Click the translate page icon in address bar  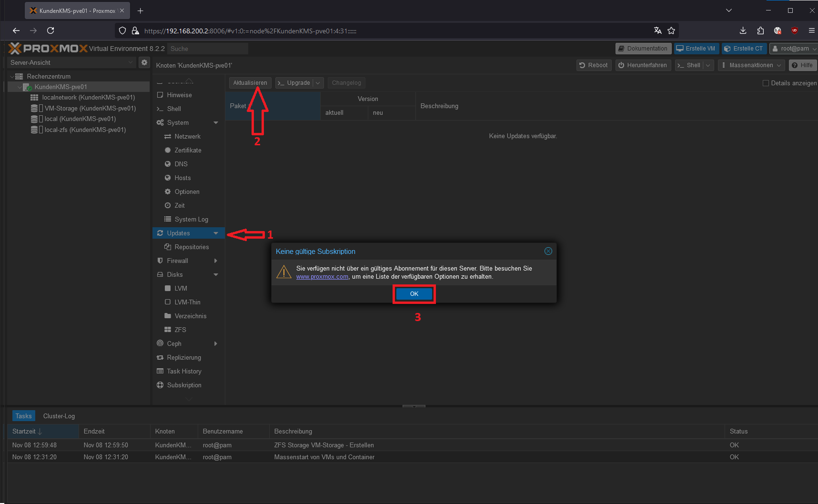click(x=658, y=30)
